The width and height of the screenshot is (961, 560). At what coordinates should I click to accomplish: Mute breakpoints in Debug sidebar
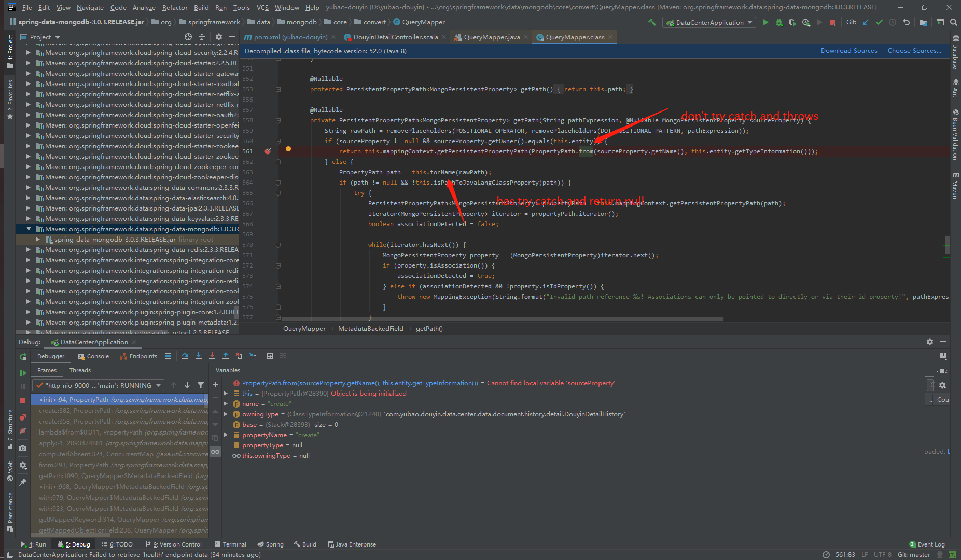point(23,431)
